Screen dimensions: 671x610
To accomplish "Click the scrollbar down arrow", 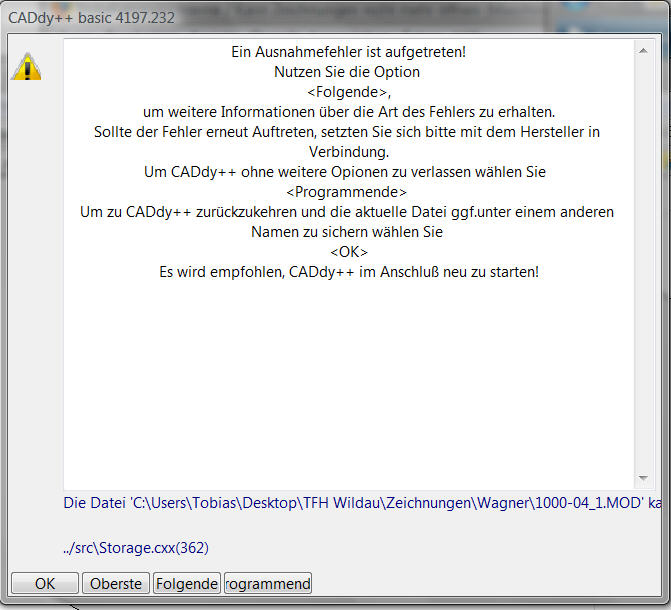I will 643,478.
